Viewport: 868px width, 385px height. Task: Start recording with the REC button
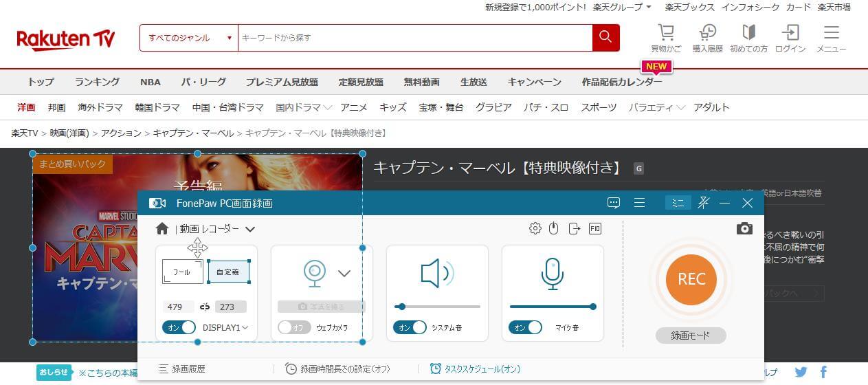point(691,278)
